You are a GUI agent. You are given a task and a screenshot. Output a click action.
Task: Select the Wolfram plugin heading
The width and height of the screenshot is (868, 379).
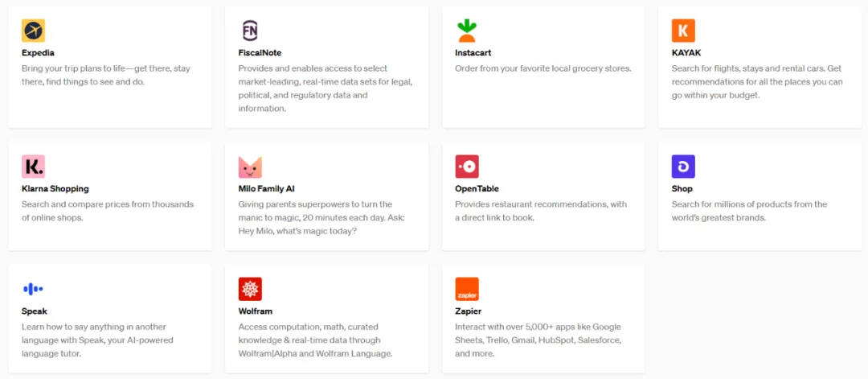tap(256, 311)
